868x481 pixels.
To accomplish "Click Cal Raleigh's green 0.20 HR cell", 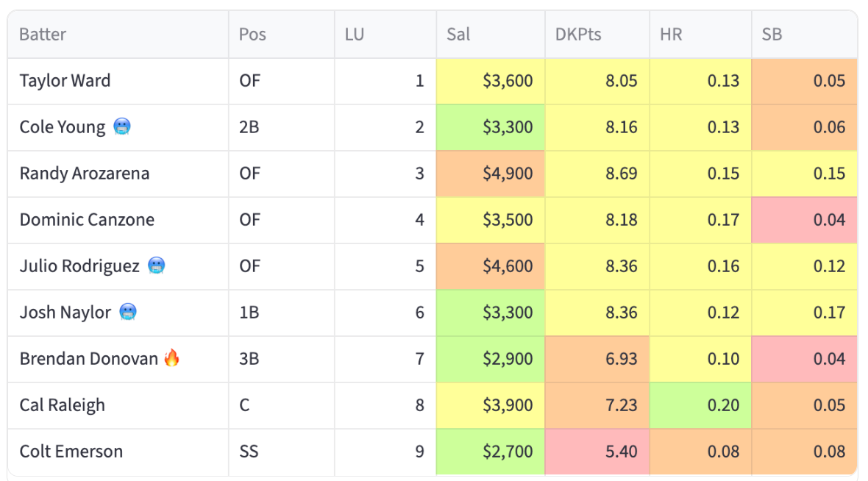I will pos(700,405).
